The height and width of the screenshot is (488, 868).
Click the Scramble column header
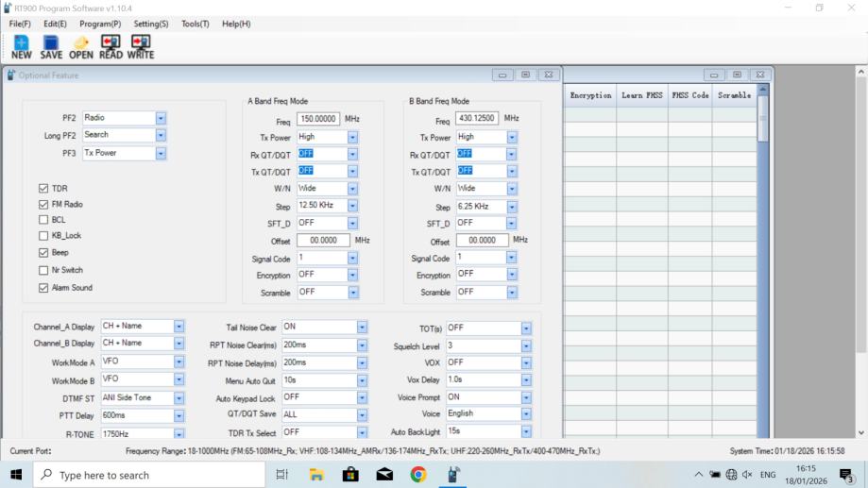click(735, 95)
